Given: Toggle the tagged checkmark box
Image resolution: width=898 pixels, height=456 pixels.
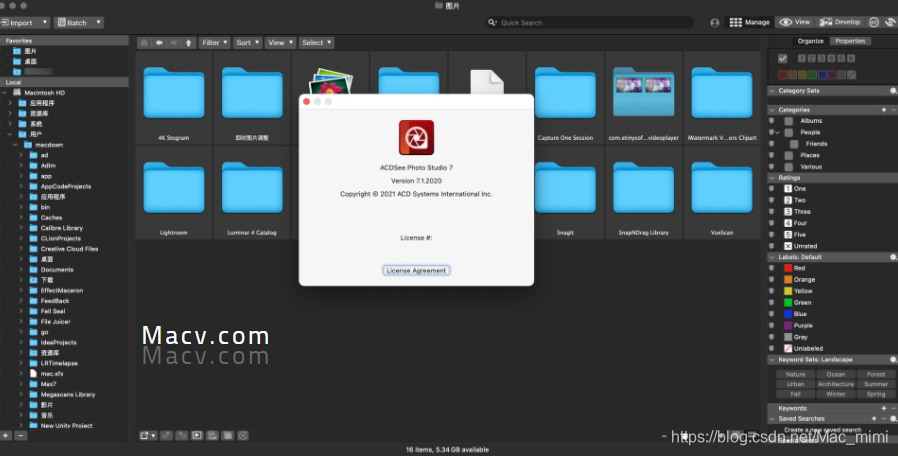Looking at the screenshot, I should click(782, 58).
